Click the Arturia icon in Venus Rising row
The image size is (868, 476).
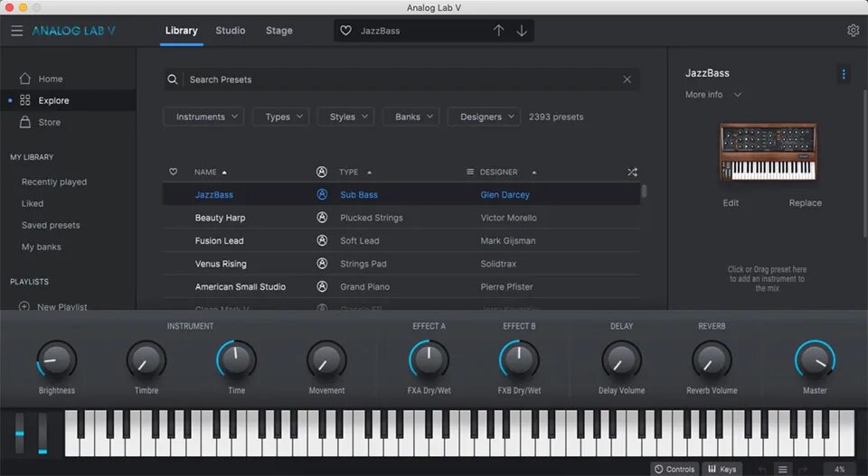click(x=322, y=264)
